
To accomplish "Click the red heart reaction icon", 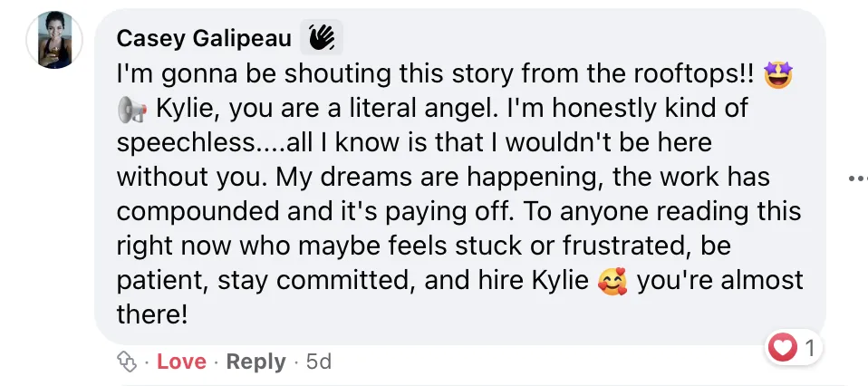I will click(781, 347).
